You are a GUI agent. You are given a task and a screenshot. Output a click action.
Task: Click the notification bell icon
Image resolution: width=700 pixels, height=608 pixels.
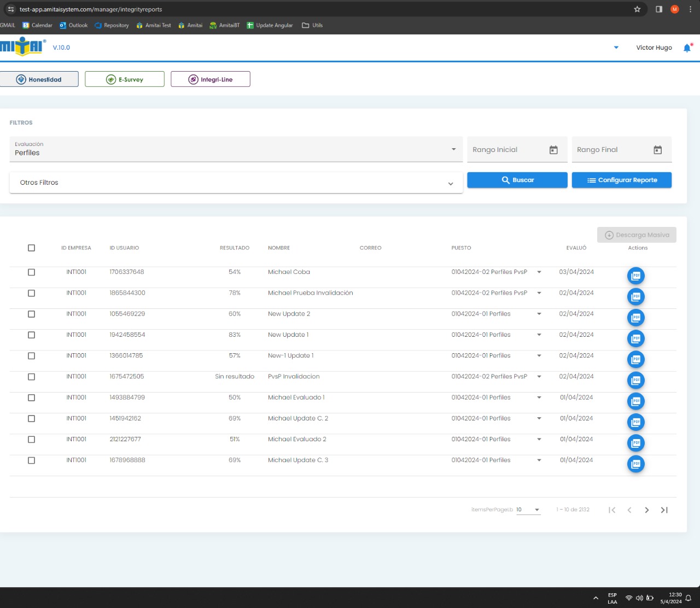click(687, 48)
